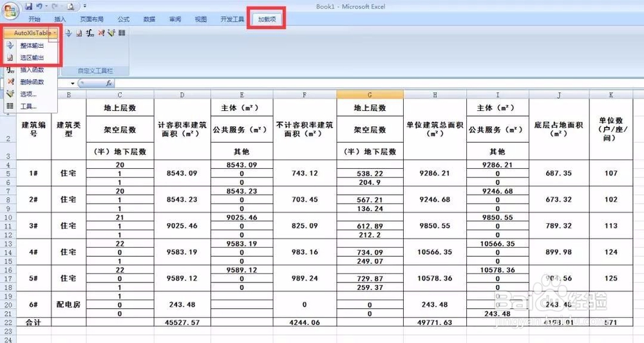This screenshot has height=343, width=644.
Task: Open print preview from quick access toolbar
Action: point(71,6)
